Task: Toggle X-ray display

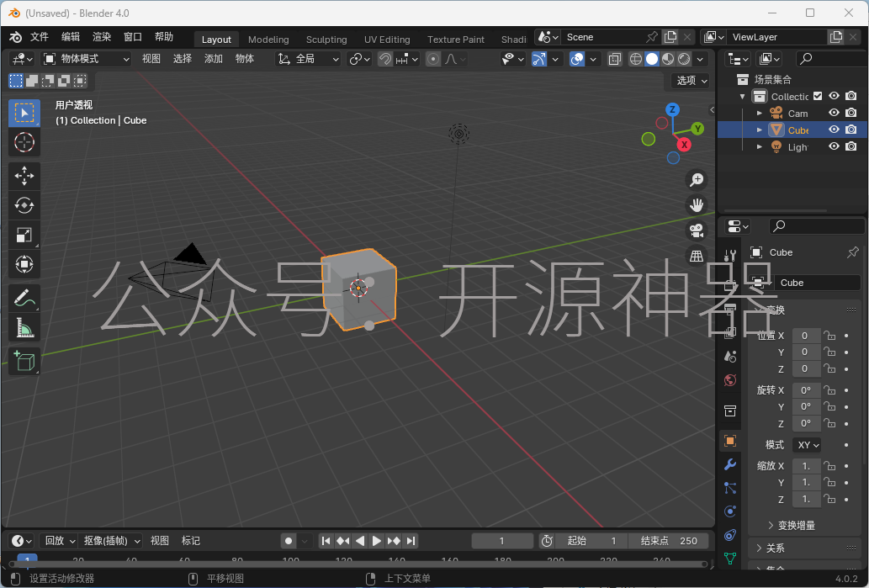Action: (x=615, y=59)
